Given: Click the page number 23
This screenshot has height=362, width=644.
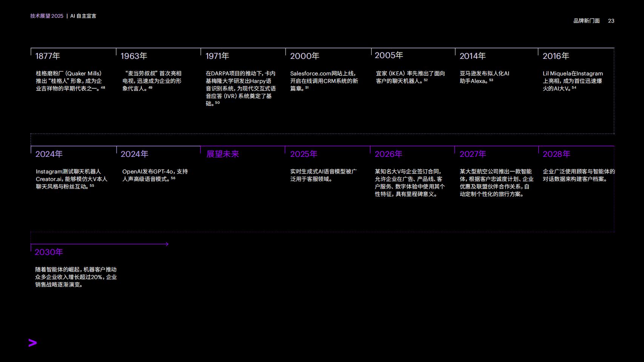Looking at the screenshot, I should pyautogui.click(x=611, y=21).
